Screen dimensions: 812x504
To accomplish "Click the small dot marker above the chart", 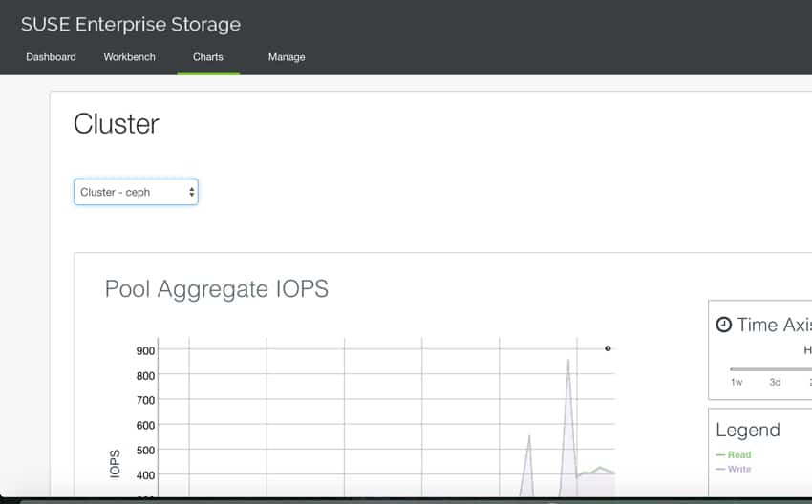I will point(608,348).
